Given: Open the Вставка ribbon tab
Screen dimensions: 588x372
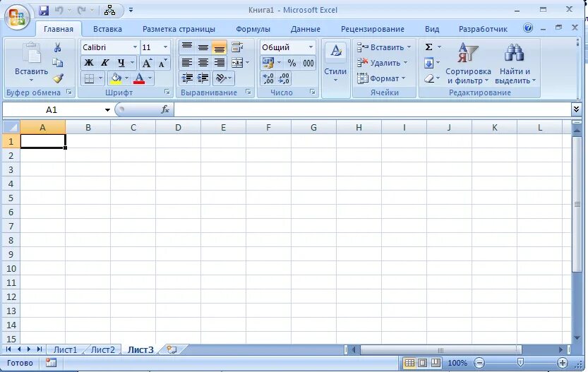Looking at the screenshot, I should coord(107,29).
